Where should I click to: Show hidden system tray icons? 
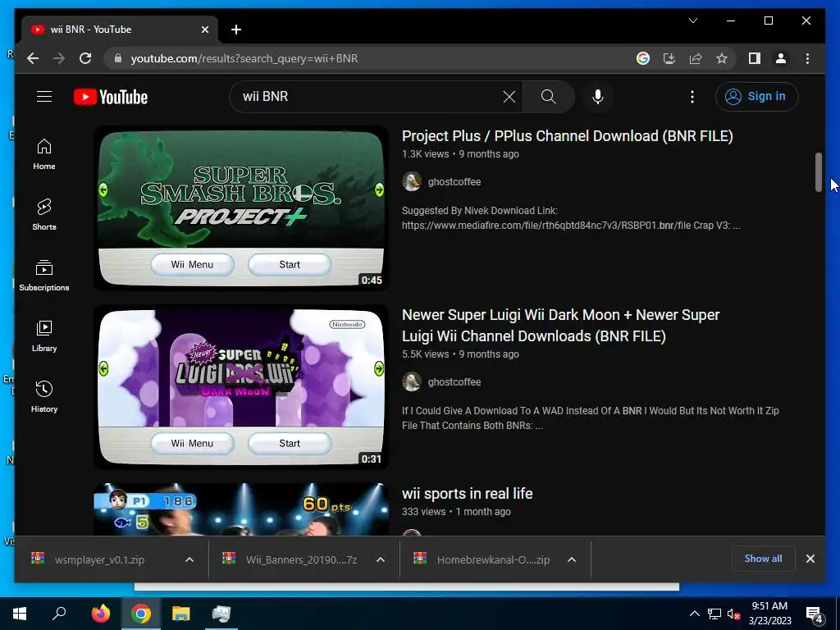(694, 614)
